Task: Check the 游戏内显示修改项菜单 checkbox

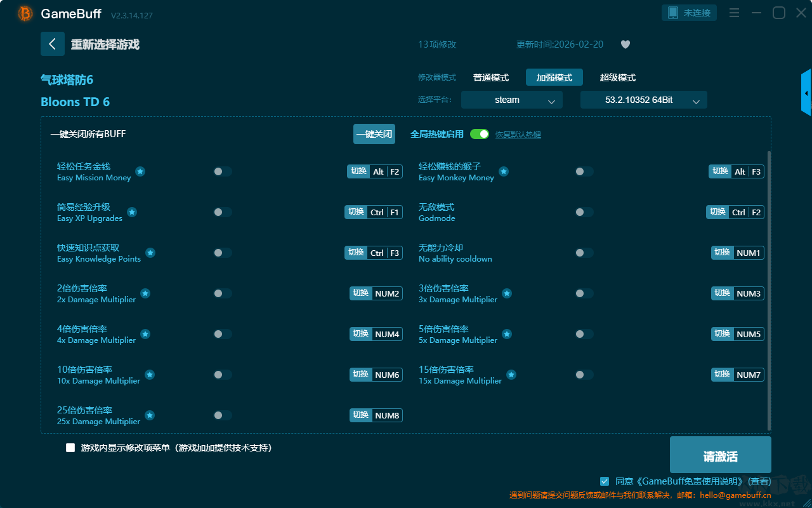Action: 70,448
